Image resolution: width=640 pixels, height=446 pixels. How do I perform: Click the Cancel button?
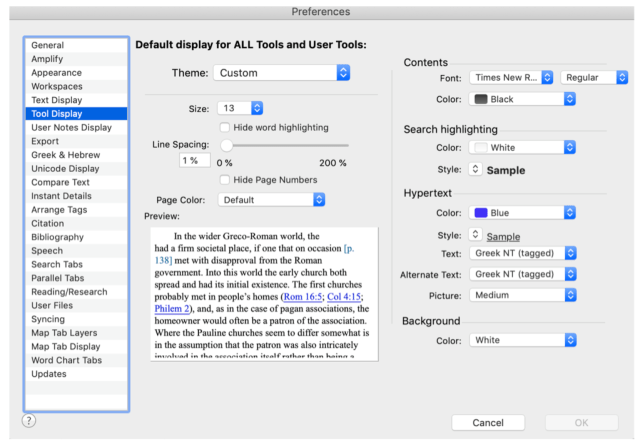tap(488, 423)
